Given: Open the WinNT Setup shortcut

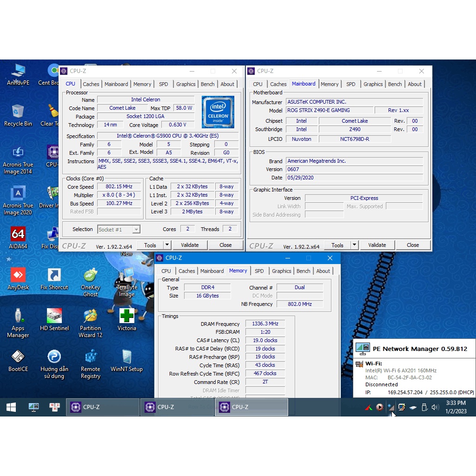Looking at the screenshot, I should click(126, 360).
